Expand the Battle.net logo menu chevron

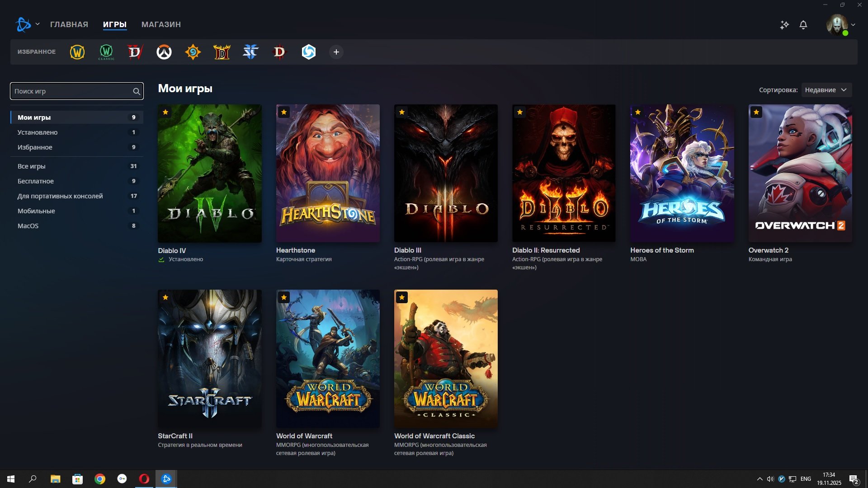(38, 24)
